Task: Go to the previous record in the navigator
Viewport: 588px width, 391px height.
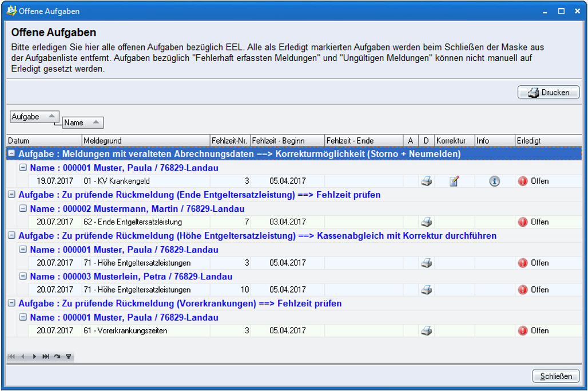Action: 23,357
